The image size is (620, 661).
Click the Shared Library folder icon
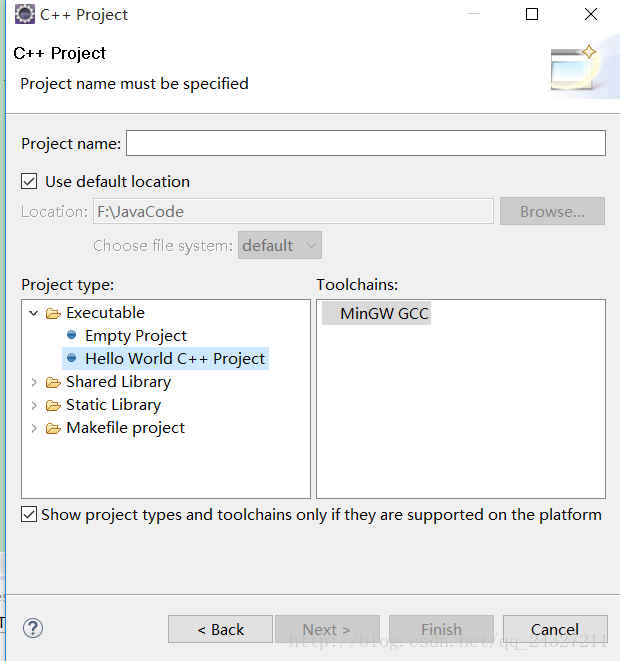53,382
